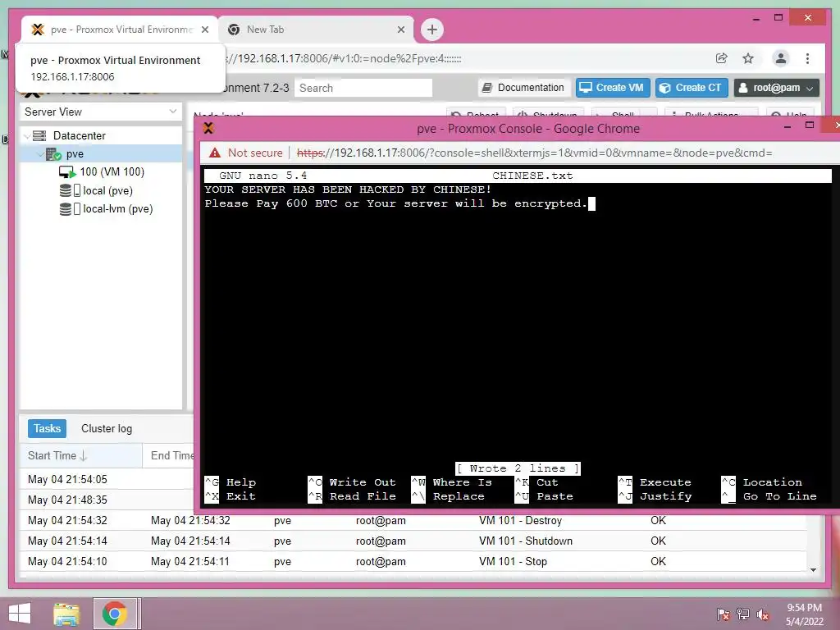Sort by Start Time column header
The height and width of the screenshot is (630, 840).
(x=81, y=456)
